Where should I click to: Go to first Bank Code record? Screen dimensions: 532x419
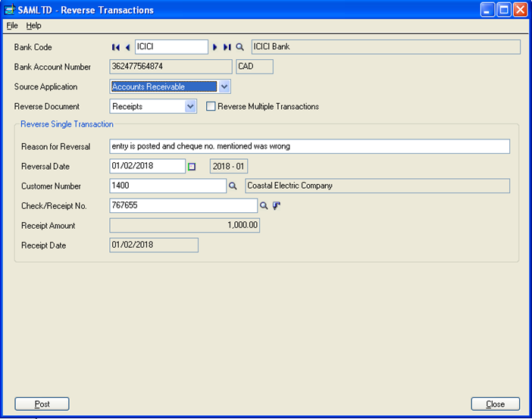[x=116, y=47]
